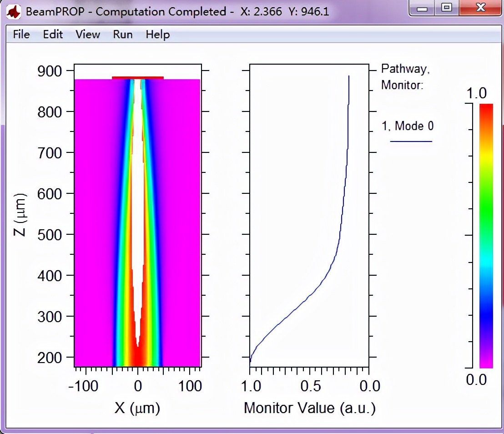Open the View menu
Image resolution: width=504 pixels, height=434 pixels.
click(87, 34)
